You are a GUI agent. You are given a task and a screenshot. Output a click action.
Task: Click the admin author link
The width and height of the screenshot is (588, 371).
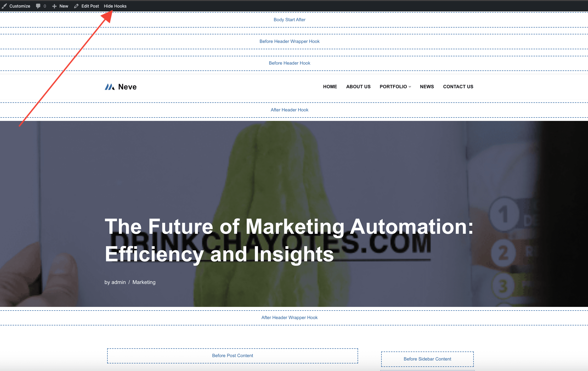pos(118,282)
